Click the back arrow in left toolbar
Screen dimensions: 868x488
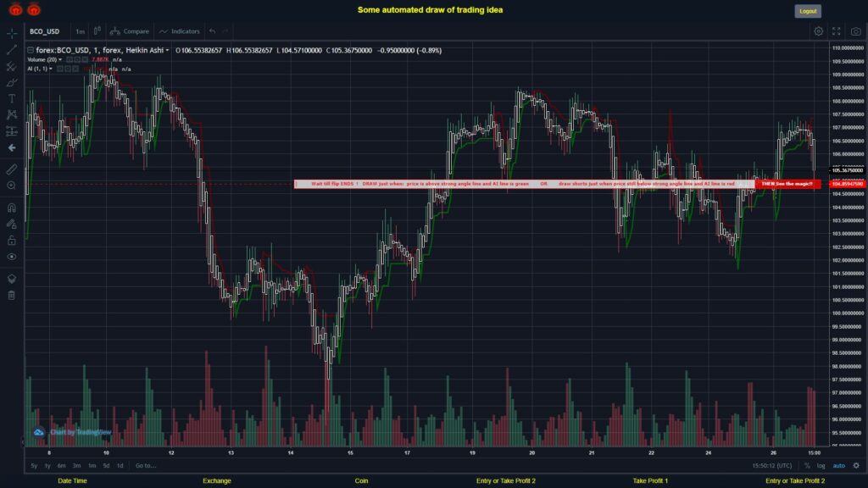[12, 147]
